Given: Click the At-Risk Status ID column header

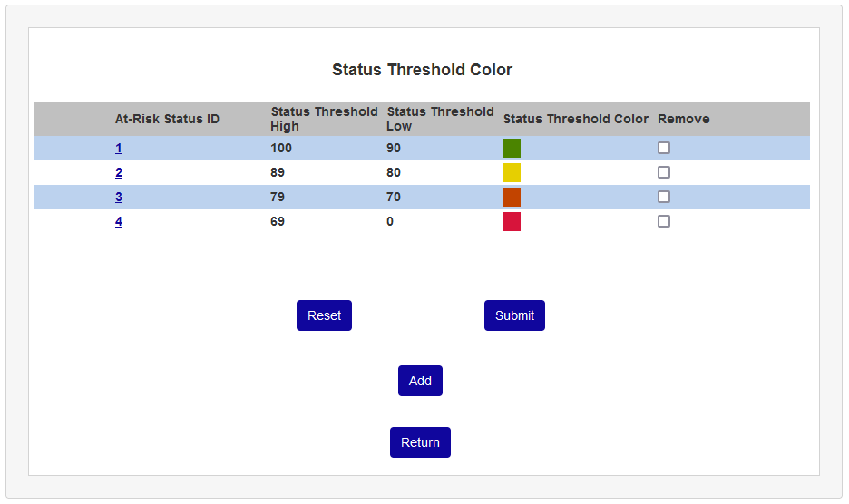Looking at the screenshot, I should click(x=167, y=119).
